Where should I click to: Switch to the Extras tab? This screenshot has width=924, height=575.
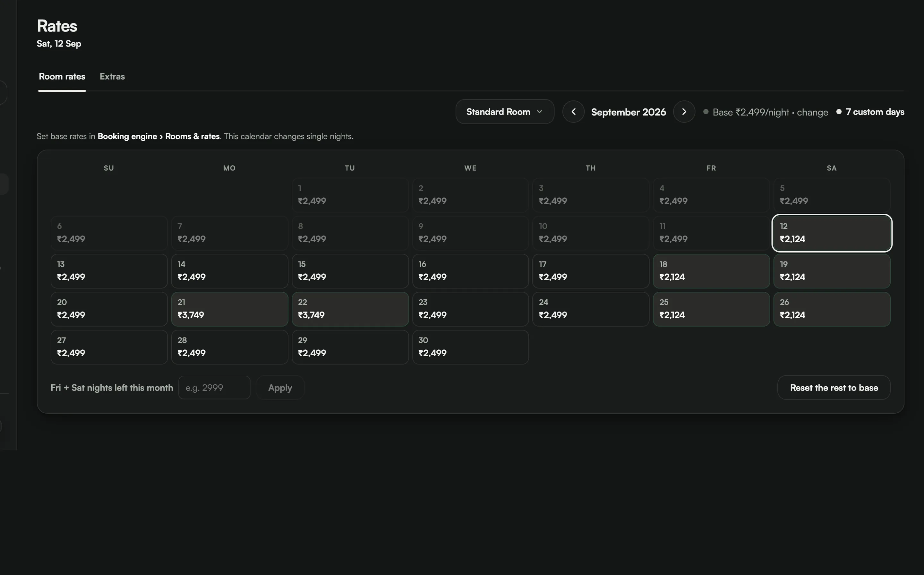[x=112, y=76]
